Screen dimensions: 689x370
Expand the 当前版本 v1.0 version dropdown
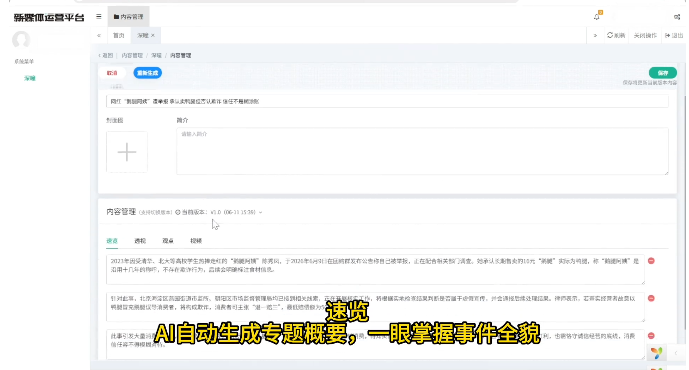point(236,212)
